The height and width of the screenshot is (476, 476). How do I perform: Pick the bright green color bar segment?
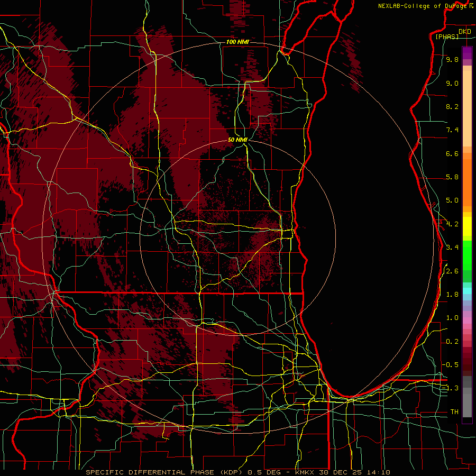pyautogui.click(x=467, y=255)
